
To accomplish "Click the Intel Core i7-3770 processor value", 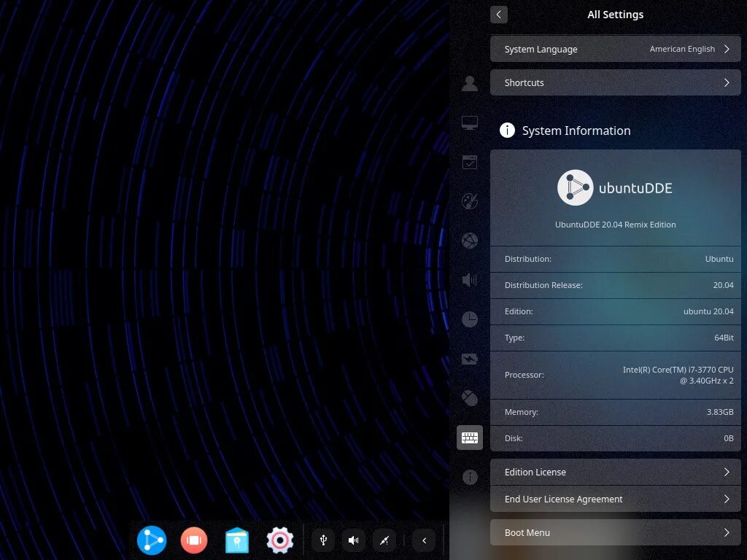I will click(x=678, y=375).
